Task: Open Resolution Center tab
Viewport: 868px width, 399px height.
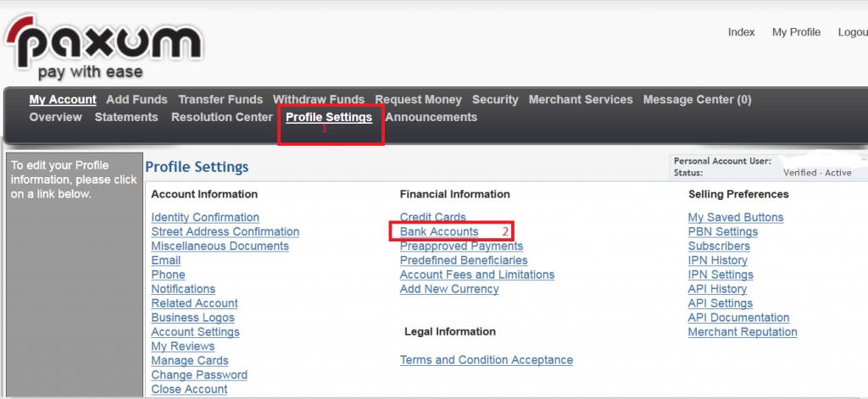Action: pos(222,117)
